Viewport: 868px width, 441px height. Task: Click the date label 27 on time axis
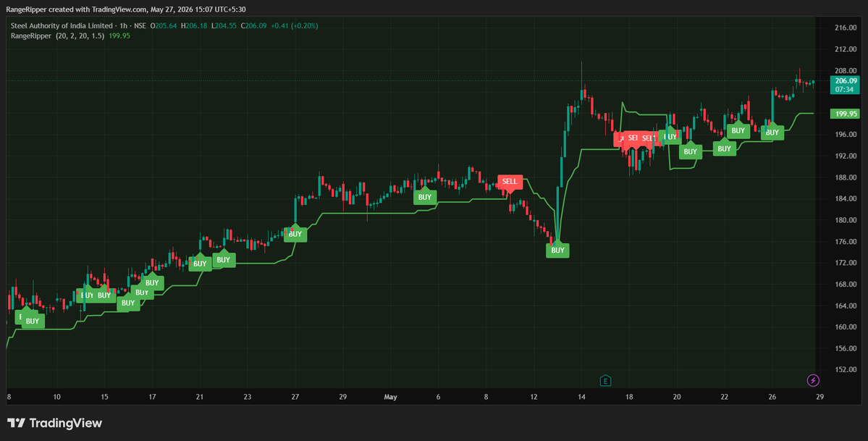[295, 398]
